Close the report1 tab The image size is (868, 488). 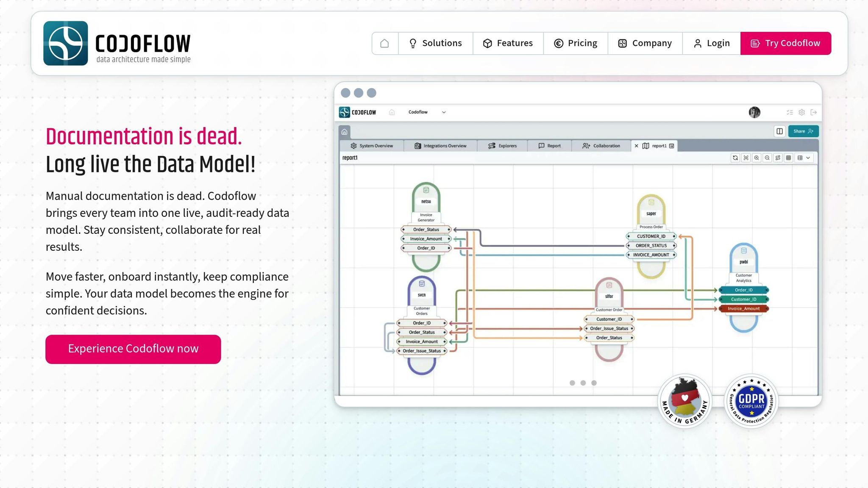pyautogui.click(x=636, y=146)
